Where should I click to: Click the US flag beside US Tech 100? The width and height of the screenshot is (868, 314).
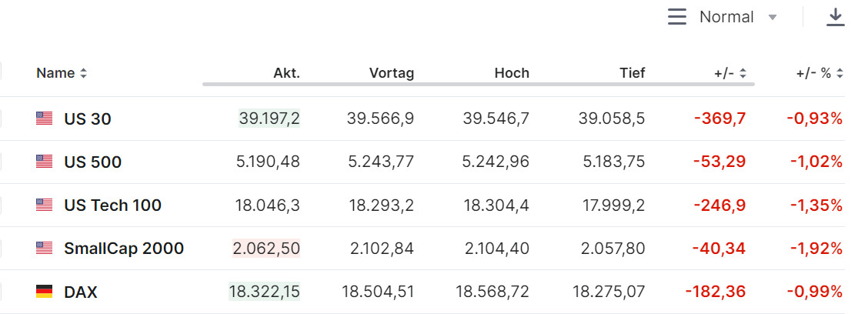[44, 205]
